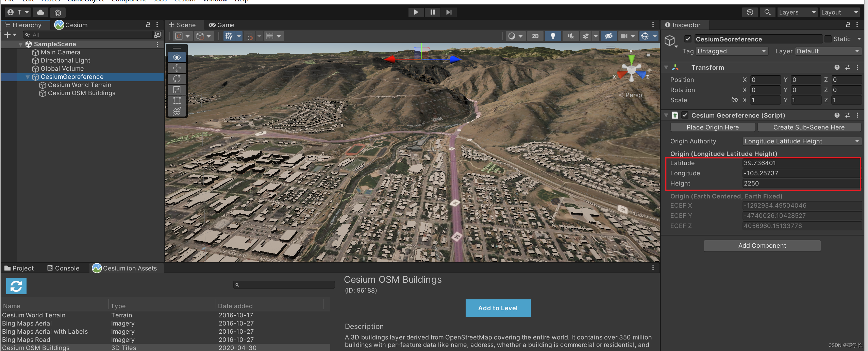
Task: Lock the Hierarchy panel
Action: (148, 24)
